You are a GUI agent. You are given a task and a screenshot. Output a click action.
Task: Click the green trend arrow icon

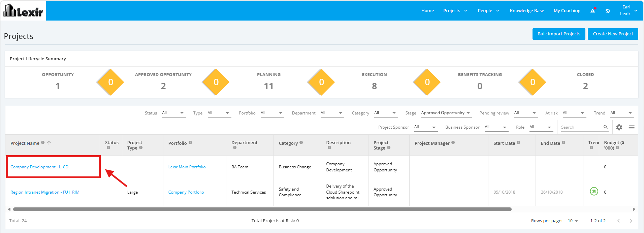(594, 191)
